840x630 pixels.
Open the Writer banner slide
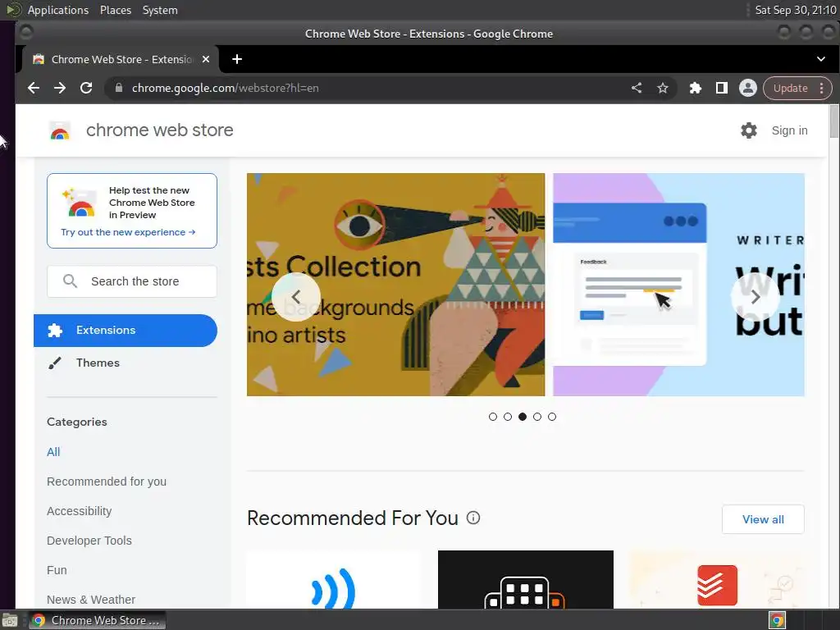pyautogui.click(x=678, y=285)
